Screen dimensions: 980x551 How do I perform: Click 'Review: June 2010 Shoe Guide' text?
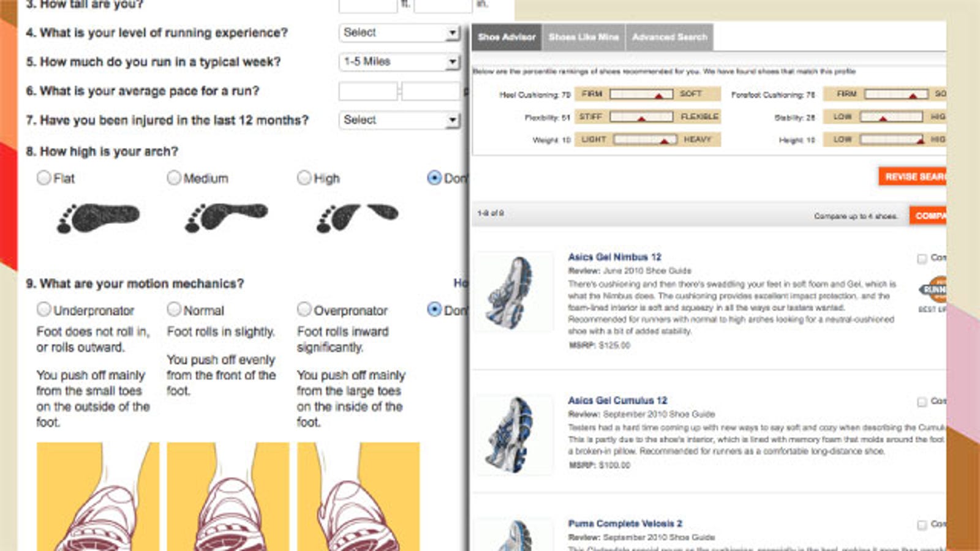630,271
